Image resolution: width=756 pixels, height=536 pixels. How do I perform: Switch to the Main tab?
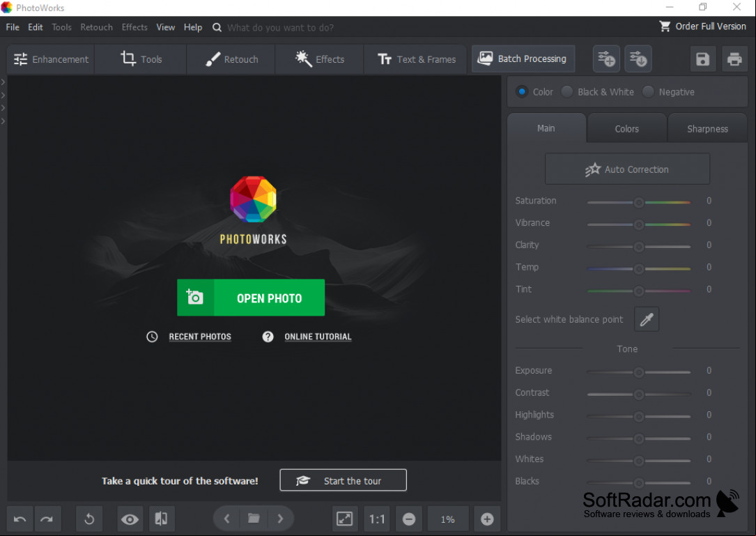point(546,128)
